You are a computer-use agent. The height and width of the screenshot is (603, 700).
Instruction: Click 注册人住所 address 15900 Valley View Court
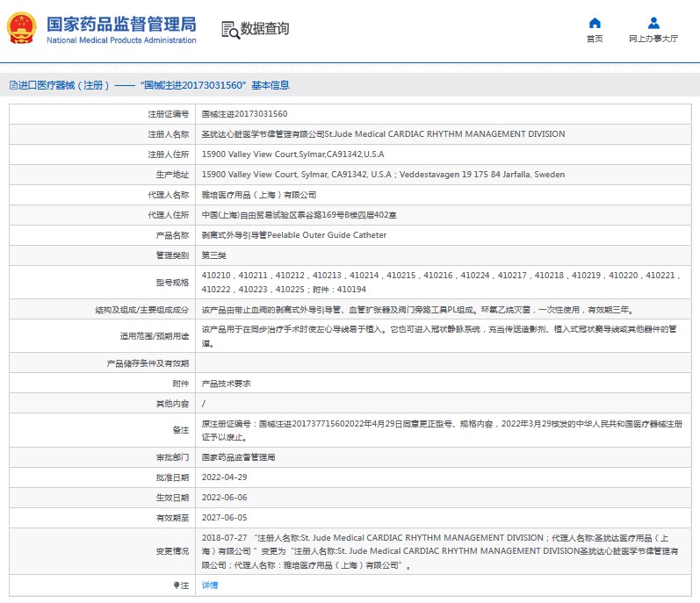[x=292, y=154]
